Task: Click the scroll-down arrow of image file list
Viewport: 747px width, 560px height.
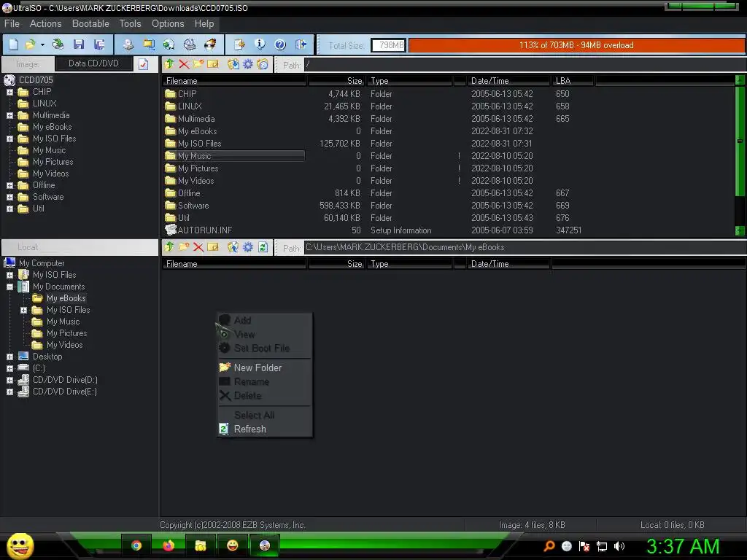Action: (x=740, y=230)
